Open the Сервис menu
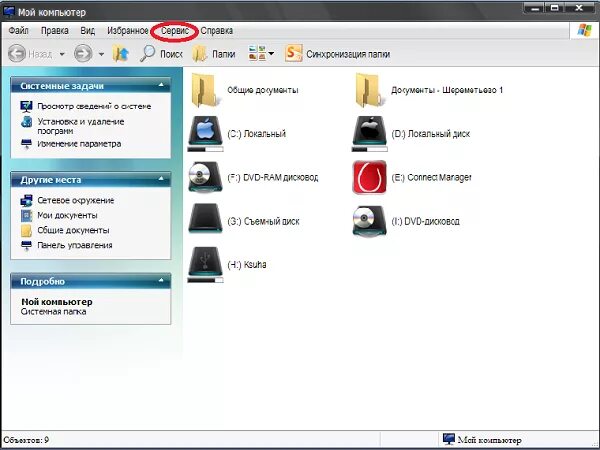The image size is (600, 450). click(175, 31)
